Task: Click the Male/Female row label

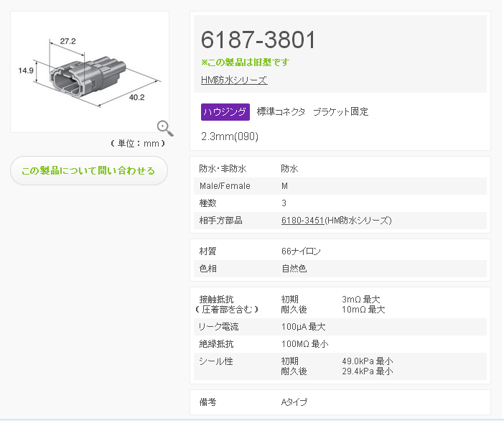Action: (x=225, y=186)
